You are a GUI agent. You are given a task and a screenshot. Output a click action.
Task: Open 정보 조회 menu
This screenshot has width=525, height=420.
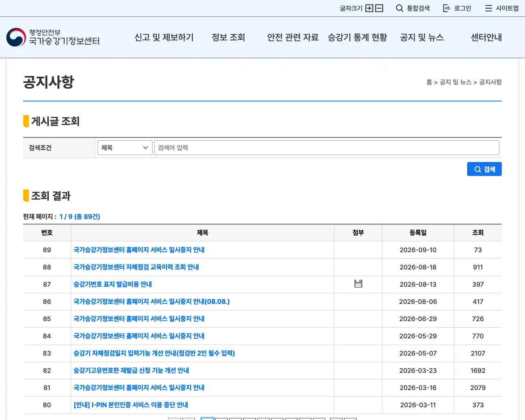[228, 37]
